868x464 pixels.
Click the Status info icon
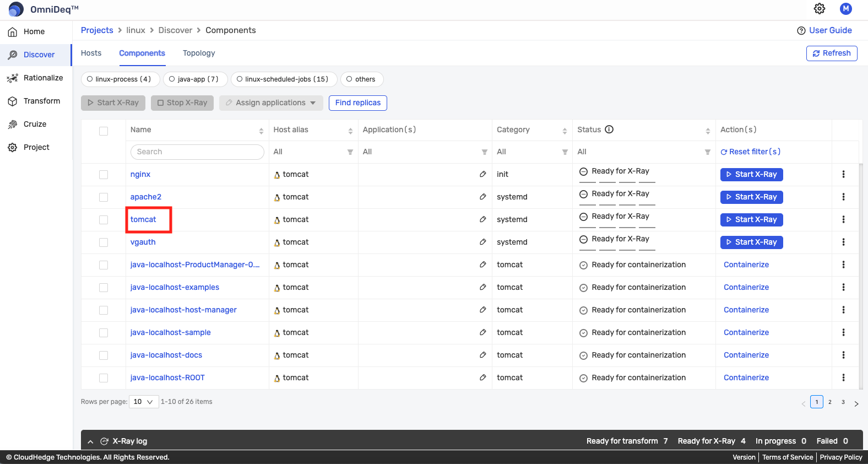click(x=609, y=130)
